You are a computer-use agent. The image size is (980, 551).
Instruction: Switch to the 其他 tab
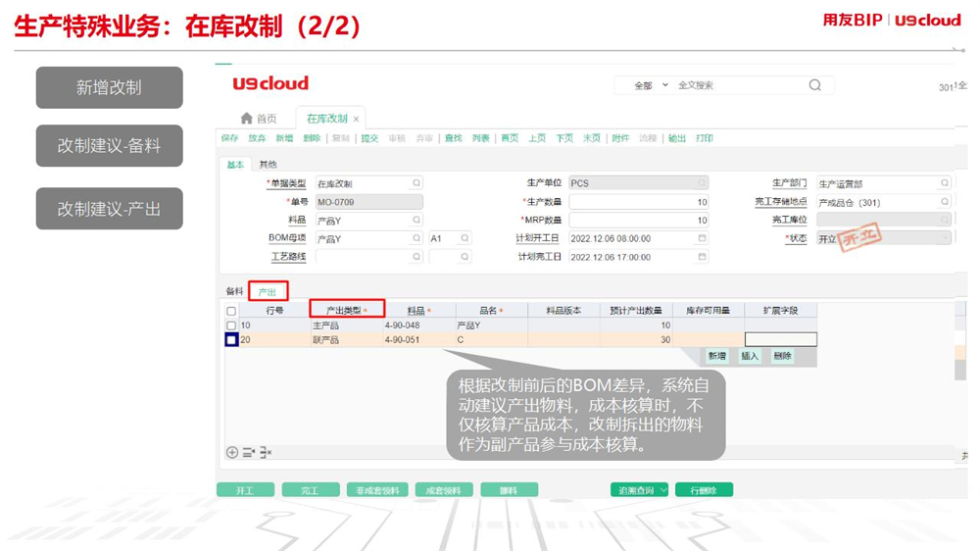(268, 165)
